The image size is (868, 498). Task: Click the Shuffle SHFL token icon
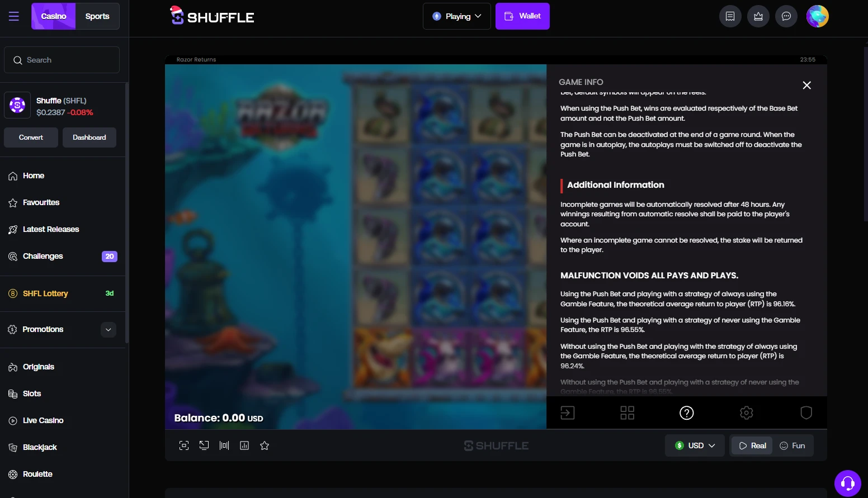pyautogui.click(x=17, y=105)
